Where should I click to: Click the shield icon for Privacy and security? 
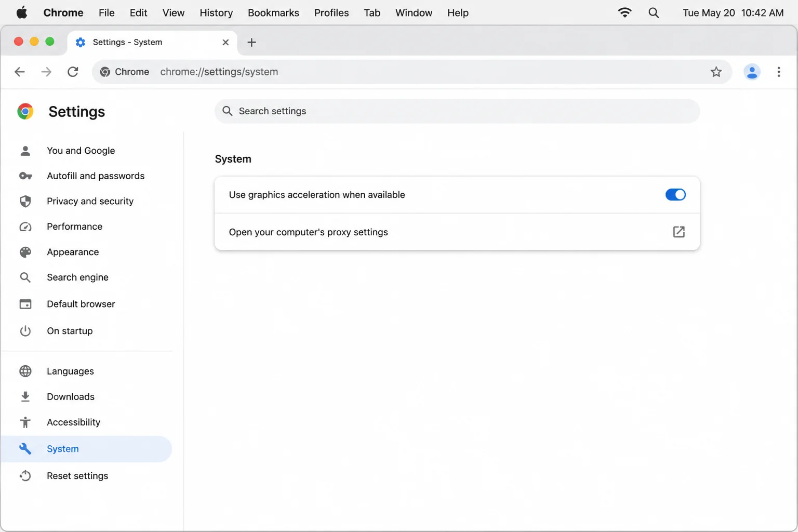(x=25, y=201)
